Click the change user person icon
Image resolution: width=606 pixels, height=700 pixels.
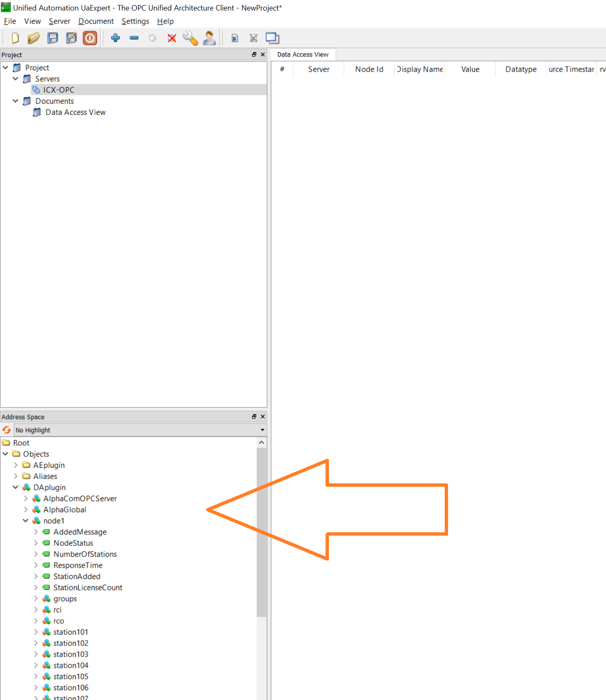(x=209, y=38)
